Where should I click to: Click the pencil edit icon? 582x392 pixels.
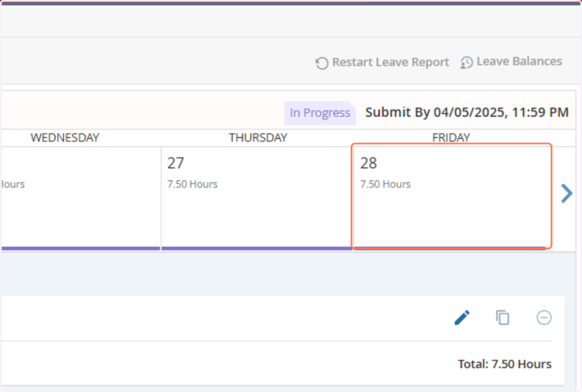(x=462, y=318)
